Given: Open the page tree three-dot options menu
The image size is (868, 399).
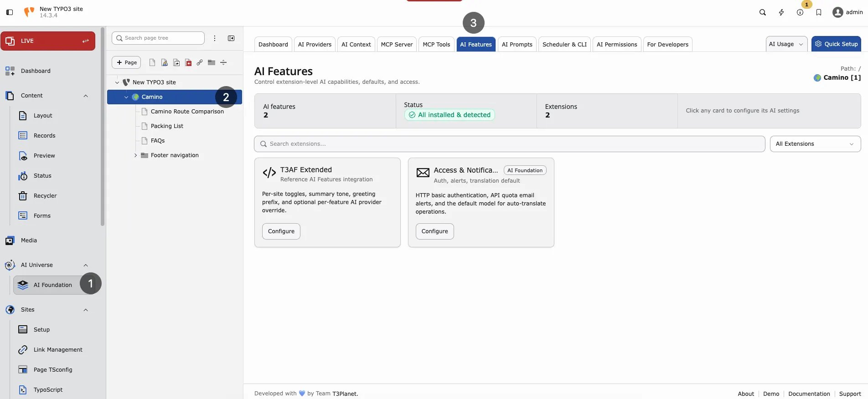Looking at the screenshot, I should (x=215, y=38).
